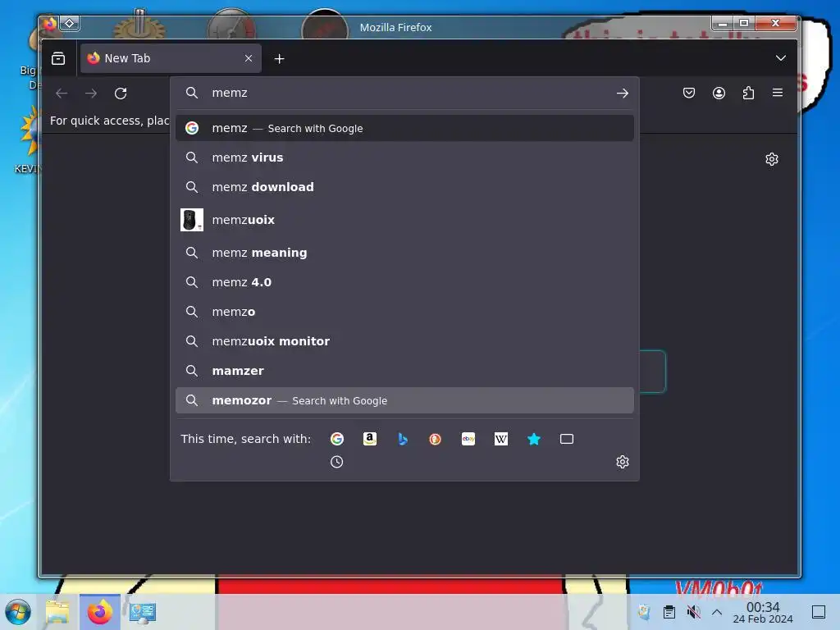Close the New Tab tab
840x630 pixels.
pyautogui.click(x=248, y=58)
